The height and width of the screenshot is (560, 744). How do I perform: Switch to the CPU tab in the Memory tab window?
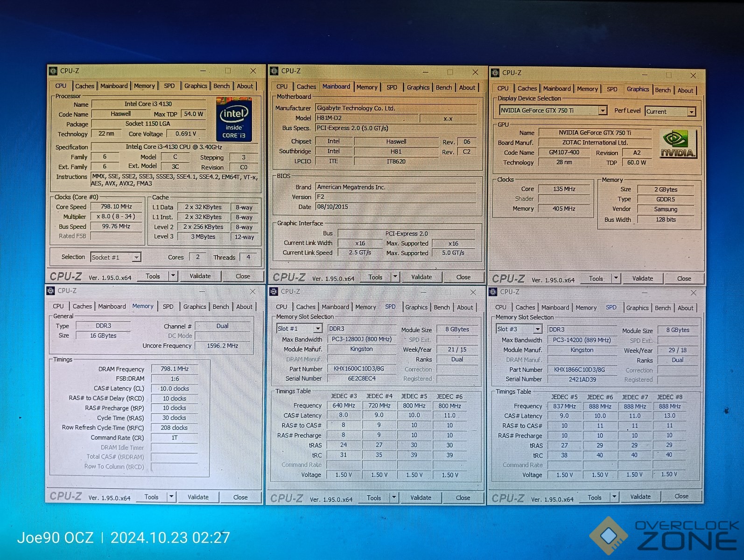[x=58, y=307]
